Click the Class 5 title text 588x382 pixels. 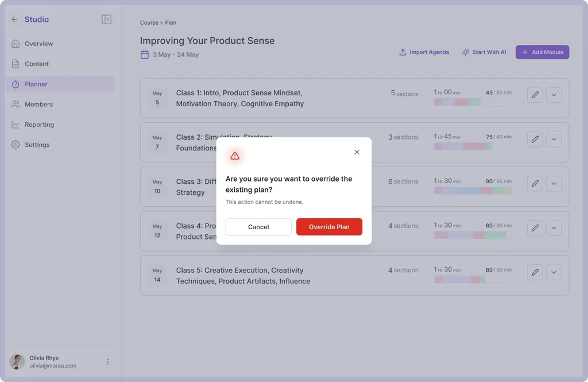(x=243, y=276)
